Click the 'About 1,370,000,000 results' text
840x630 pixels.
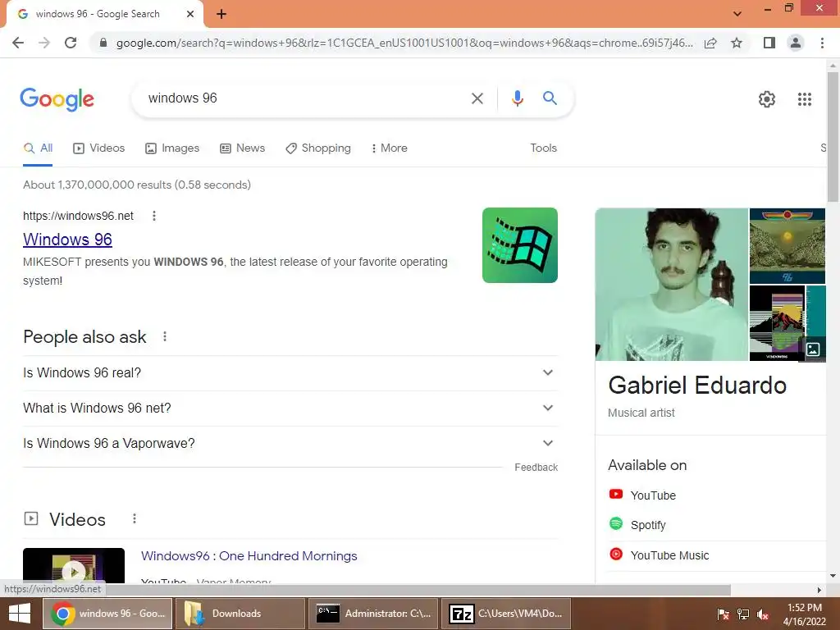coord(137,185)
